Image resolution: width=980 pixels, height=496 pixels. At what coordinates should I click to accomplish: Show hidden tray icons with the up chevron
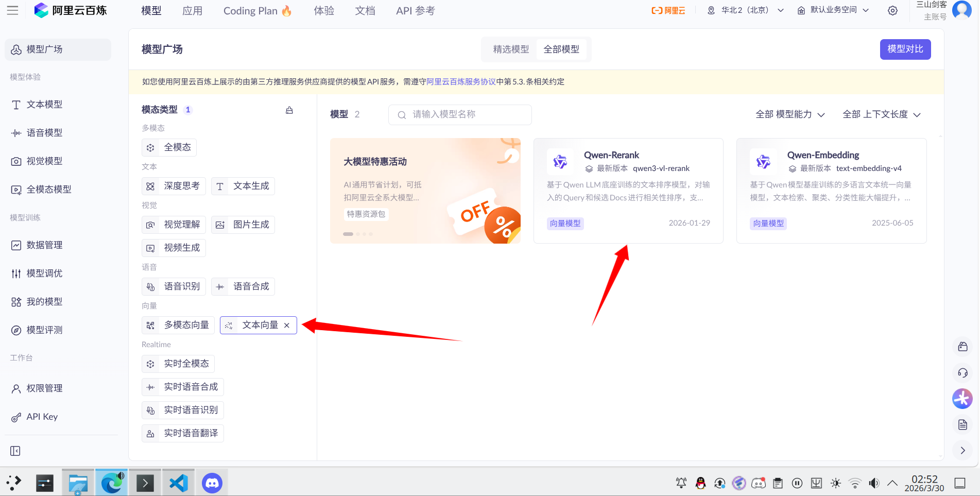pos(892,483)
